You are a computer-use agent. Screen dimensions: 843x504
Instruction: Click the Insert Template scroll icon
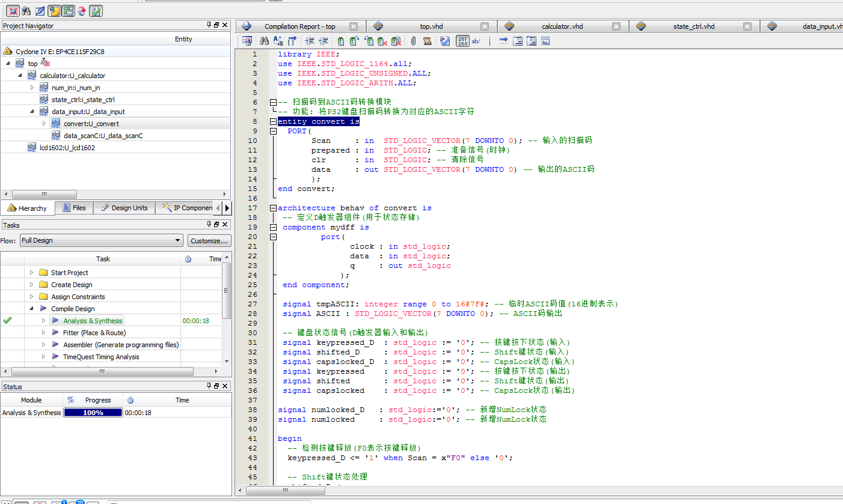click(x=427, y=41)
